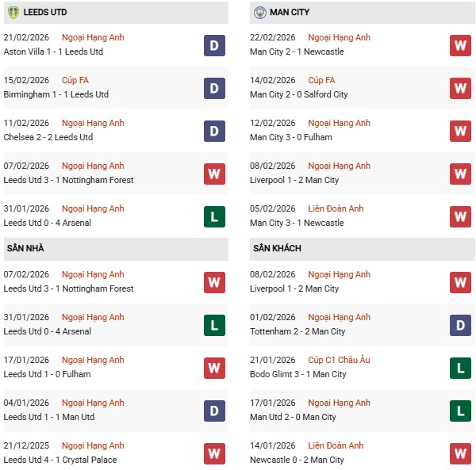Click the Man City 2 - 0 Salford City result
Viewport: 476px width, 470px height.
[x=300, y=94]
